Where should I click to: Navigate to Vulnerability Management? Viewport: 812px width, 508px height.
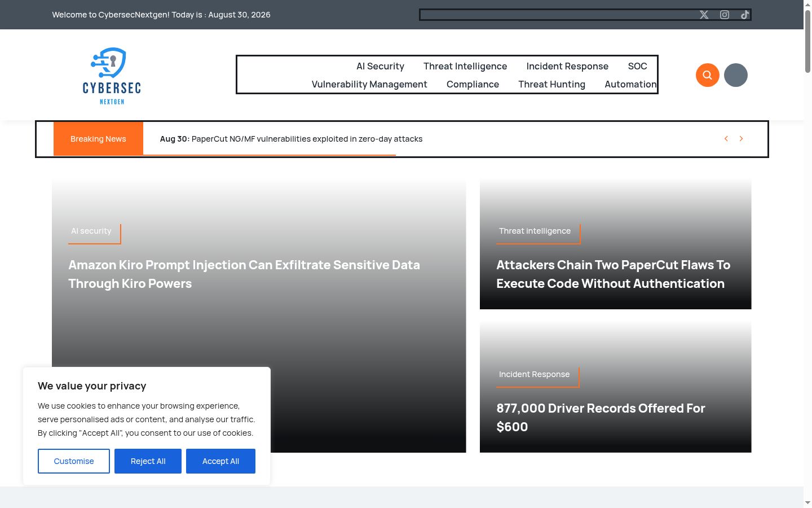point(369,84)
